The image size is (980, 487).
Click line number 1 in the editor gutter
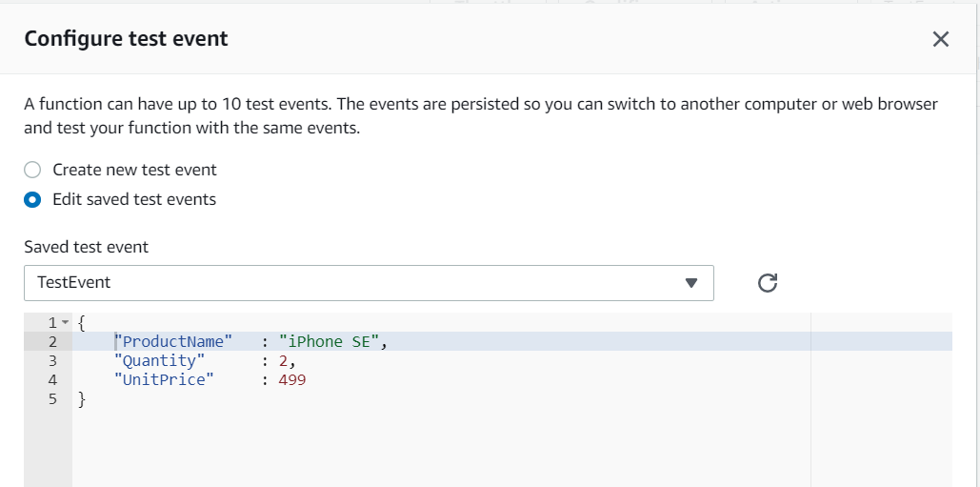click(52, 323)
